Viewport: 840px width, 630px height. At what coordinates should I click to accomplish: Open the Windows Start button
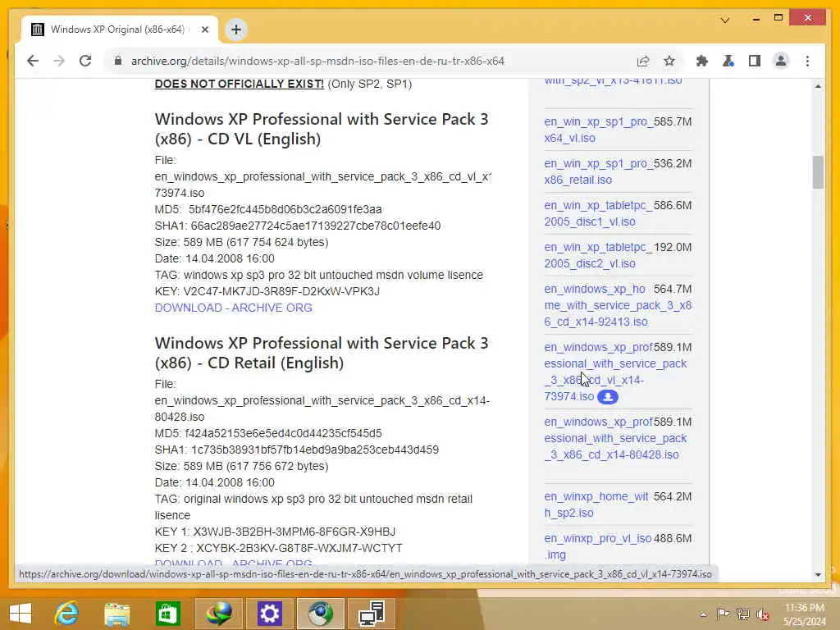(x=20, y=614)
